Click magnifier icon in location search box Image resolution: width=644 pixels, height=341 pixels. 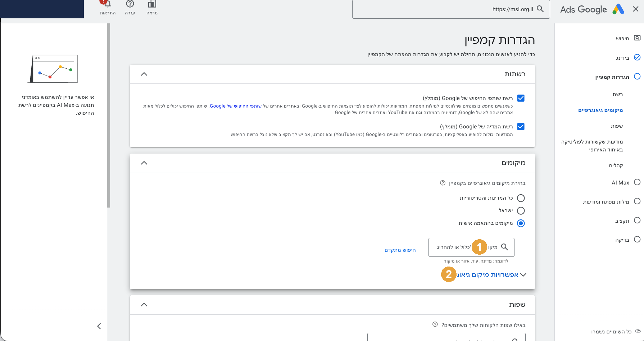click(x=505, y=247)
